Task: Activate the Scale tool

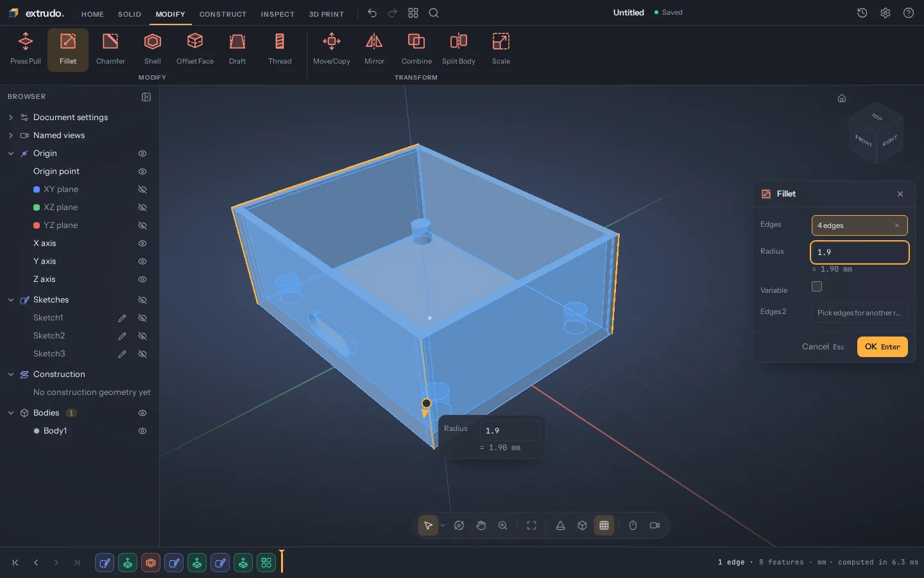Action: (x=501, y=49)
